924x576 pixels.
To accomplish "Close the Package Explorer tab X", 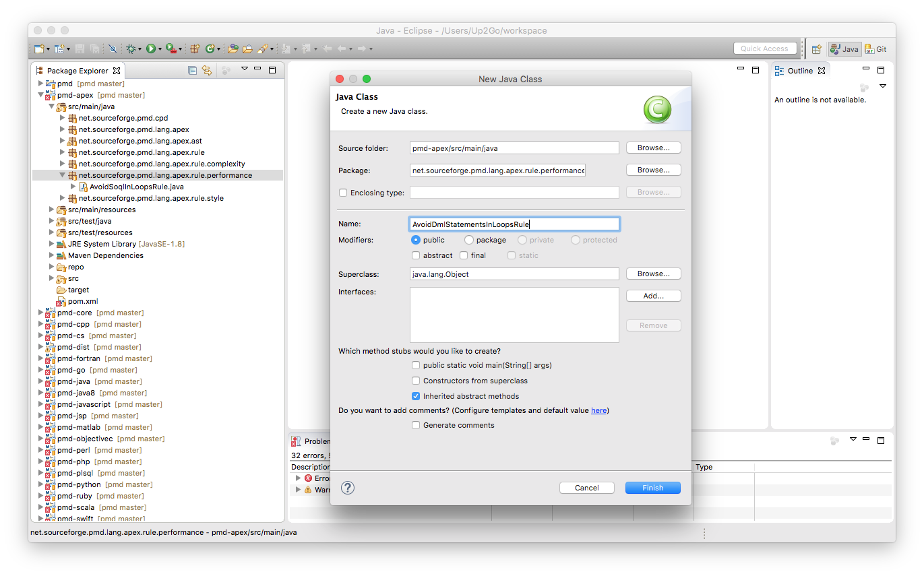I will pos(117,71).
